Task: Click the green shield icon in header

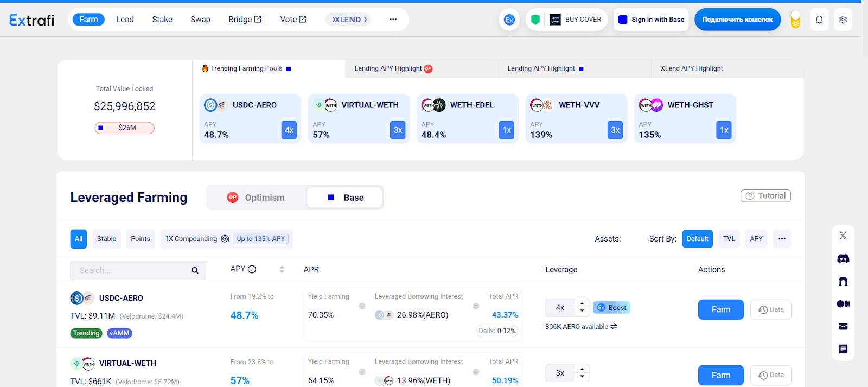Action: coord(535,20)
